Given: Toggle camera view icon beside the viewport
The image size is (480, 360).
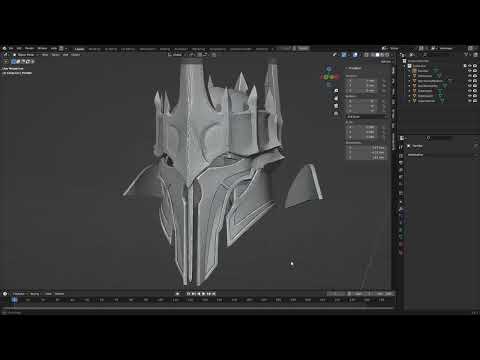Looking at the screenshot, I should point(336,106).
